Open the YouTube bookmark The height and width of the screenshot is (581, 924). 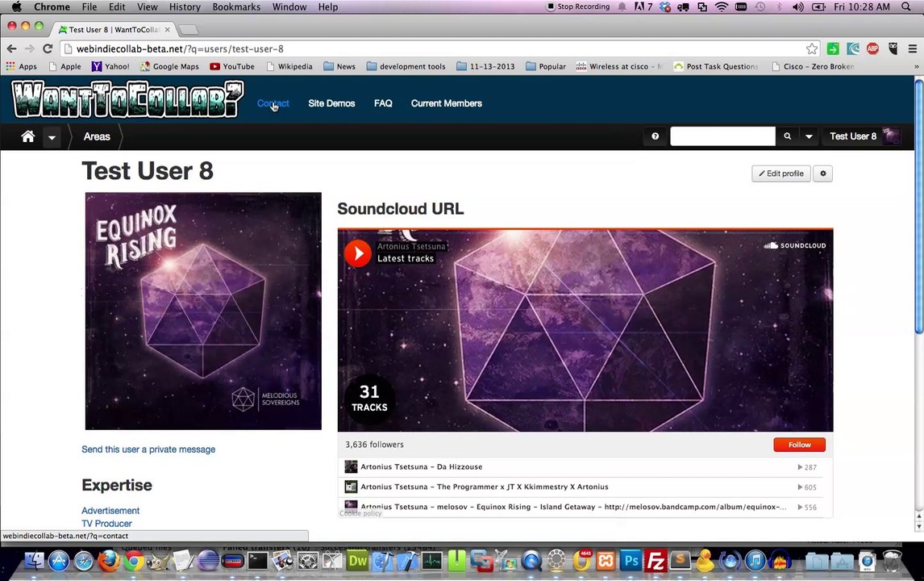(x=232, y=67)
